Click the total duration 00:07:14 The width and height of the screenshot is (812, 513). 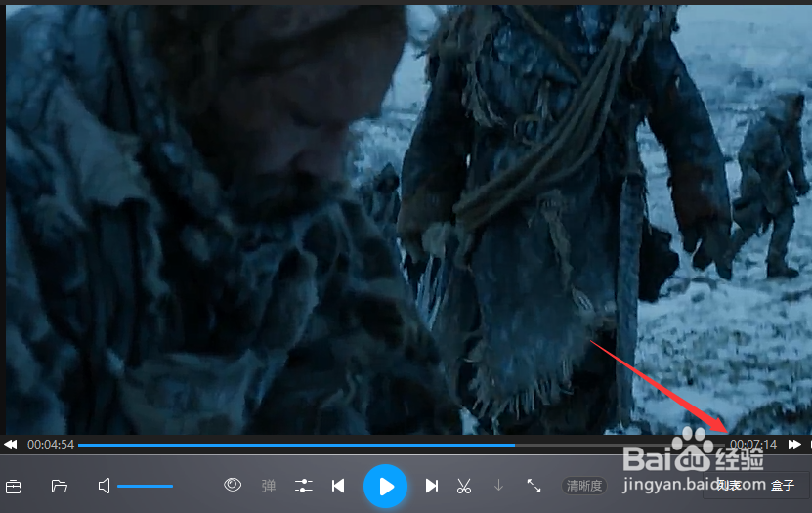753,445
